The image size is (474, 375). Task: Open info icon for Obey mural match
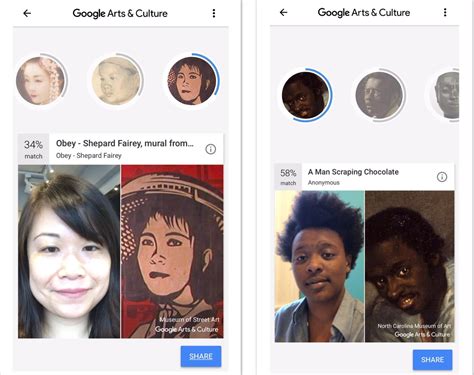point(211,149)
